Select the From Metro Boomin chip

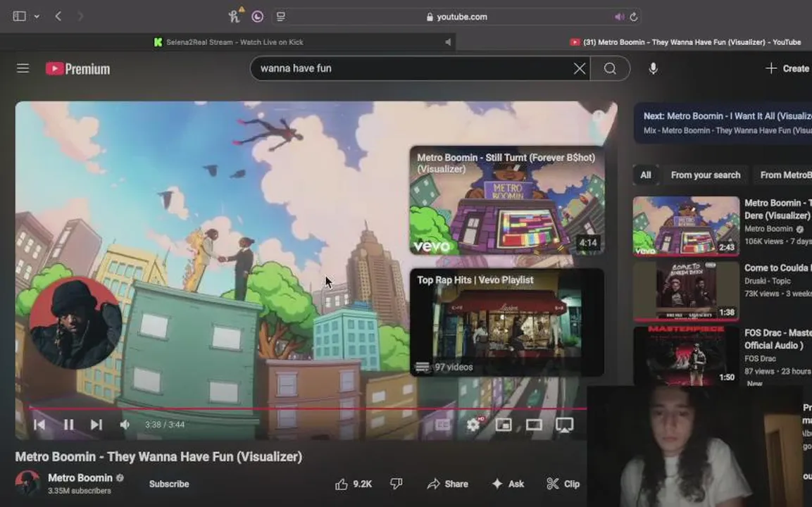coord(783,175)
